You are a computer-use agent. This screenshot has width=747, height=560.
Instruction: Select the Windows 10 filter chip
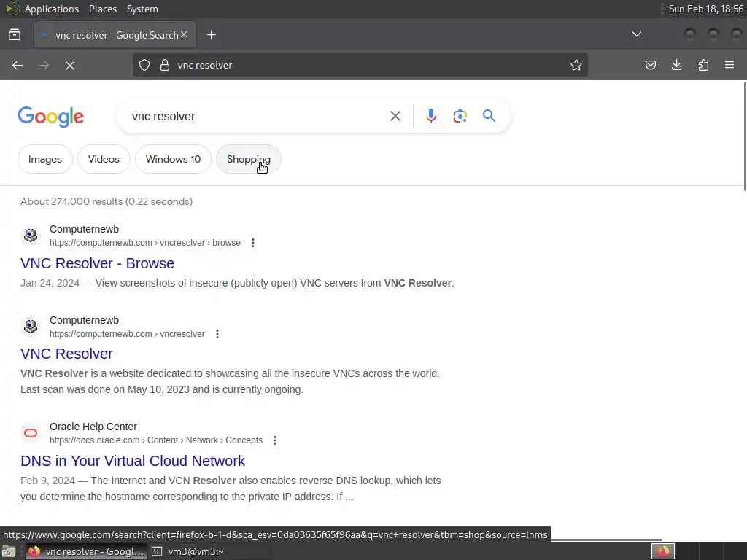[x=173, y=159]
